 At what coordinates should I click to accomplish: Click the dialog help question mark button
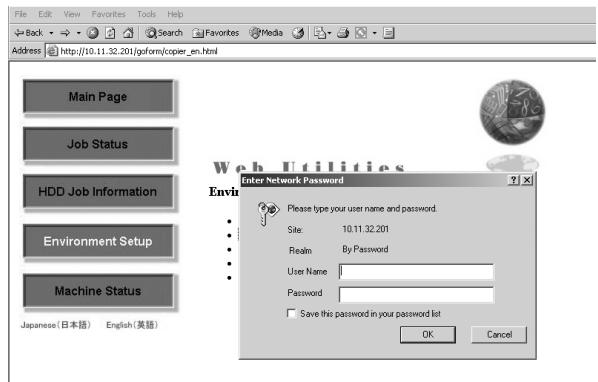click(513, 180)
